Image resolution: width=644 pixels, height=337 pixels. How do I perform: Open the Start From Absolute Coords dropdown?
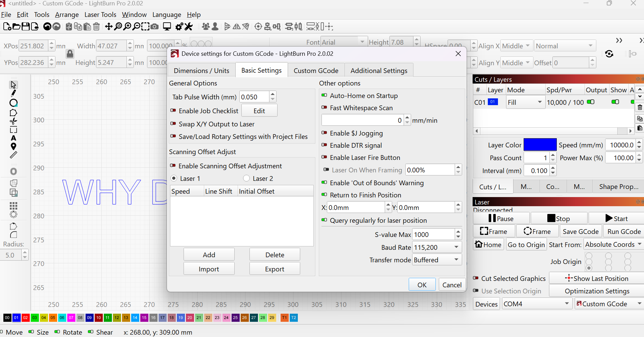coord(613,244)
